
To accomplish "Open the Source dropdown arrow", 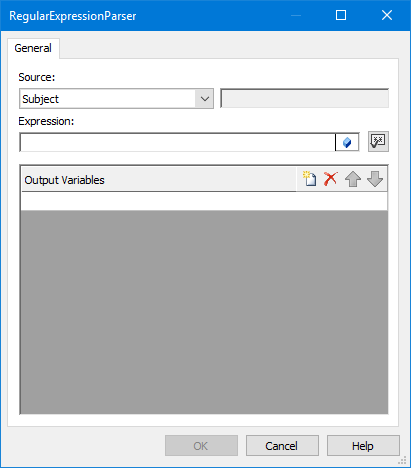I will 204,99.
